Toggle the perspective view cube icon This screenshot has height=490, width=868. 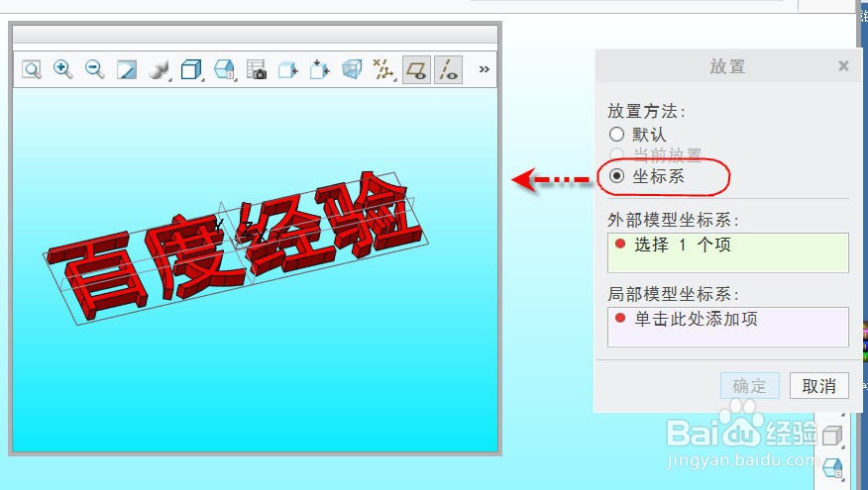(x=352, y=69)
